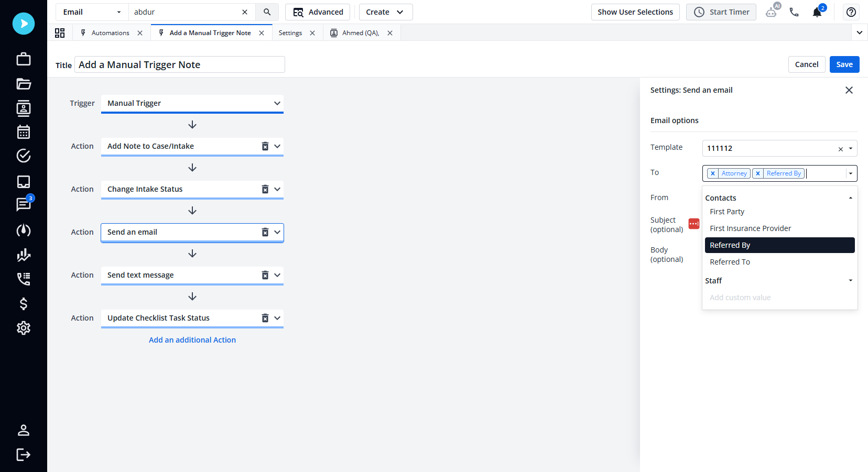Remove the Attorney recipient chip
Viewport: 868px width, 472px height.
[713, 173]
